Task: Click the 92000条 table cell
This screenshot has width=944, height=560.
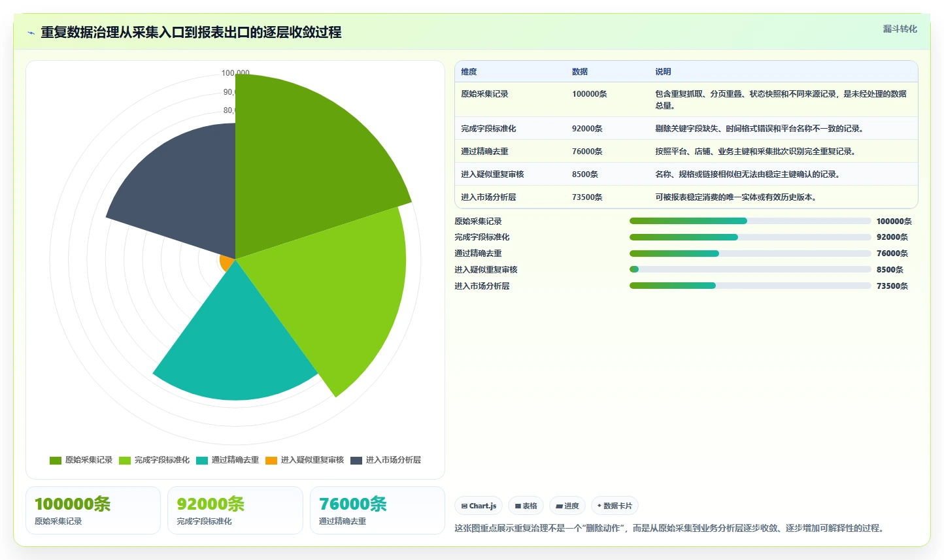Action: (x=587, y=129)
